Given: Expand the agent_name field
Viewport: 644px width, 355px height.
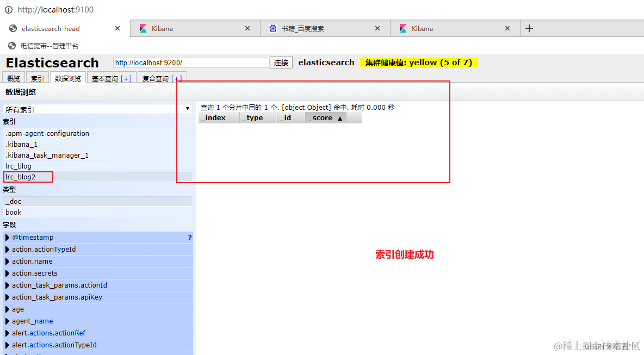Looking at the screenshot, I should (7, 321).
